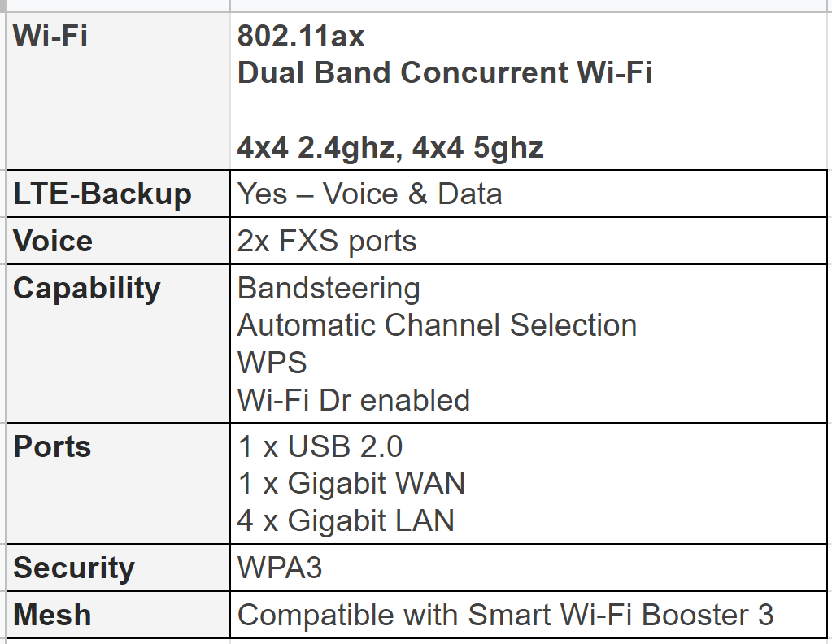
Task: Click the Capability label cell
Action: pos(118,344)
